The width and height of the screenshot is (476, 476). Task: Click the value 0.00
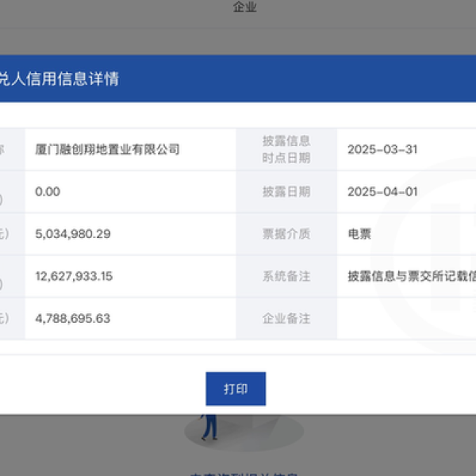[48, 191]
